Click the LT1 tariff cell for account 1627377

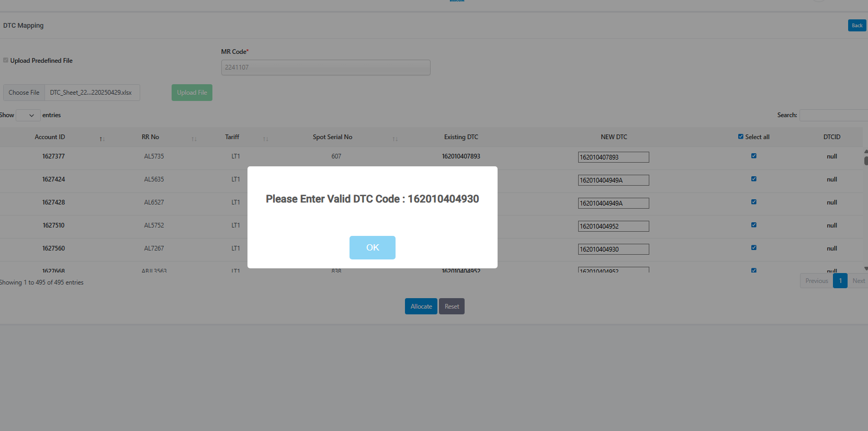point(235,156)
